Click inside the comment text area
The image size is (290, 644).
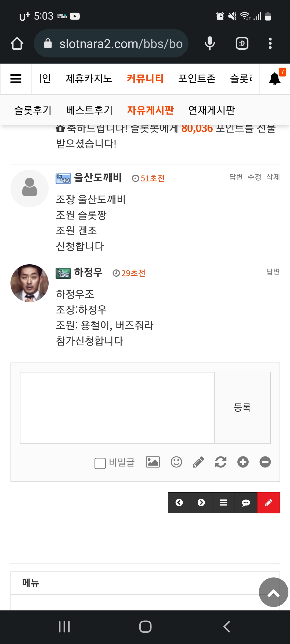pyautogui.click(x=117, y=408)
